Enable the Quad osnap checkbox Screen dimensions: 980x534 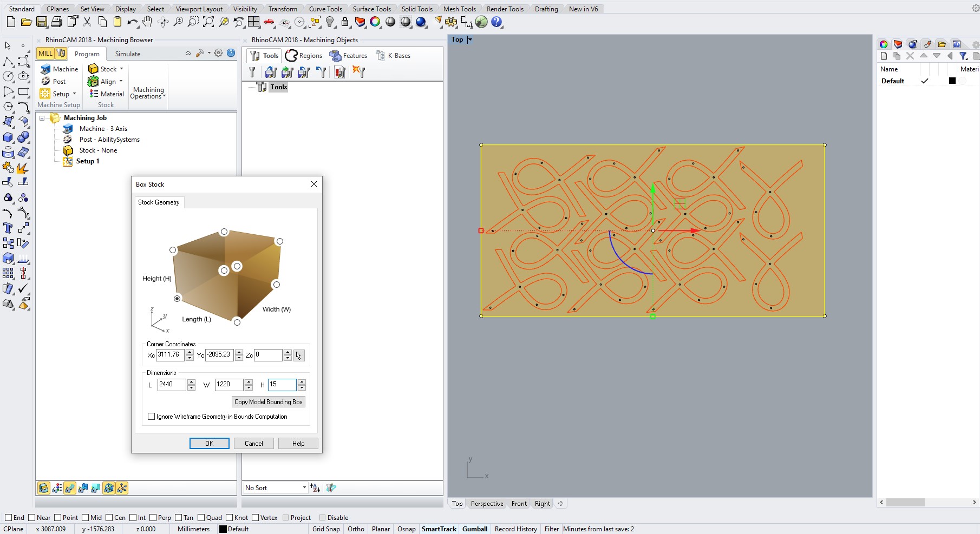201,518
